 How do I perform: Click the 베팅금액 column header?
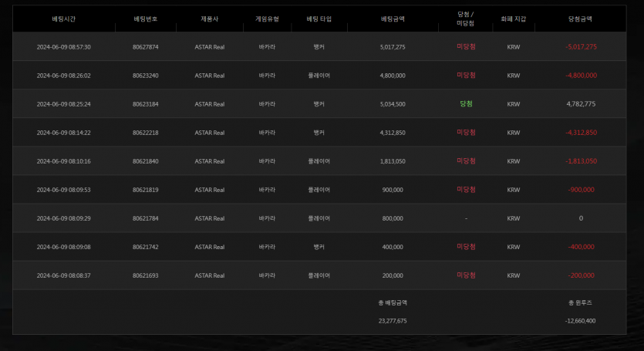click(393, 19)
